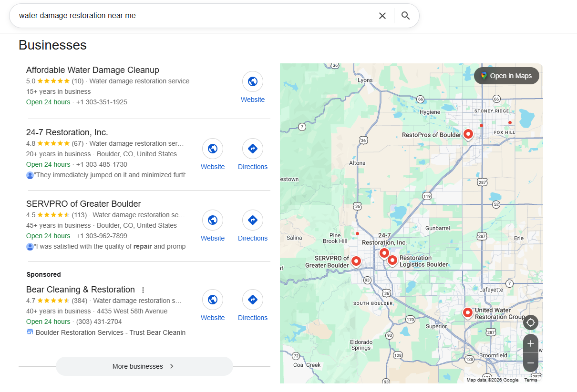Click phone number +1 303-485-1730
Screen dimensions: 577x392
[102, 164]
